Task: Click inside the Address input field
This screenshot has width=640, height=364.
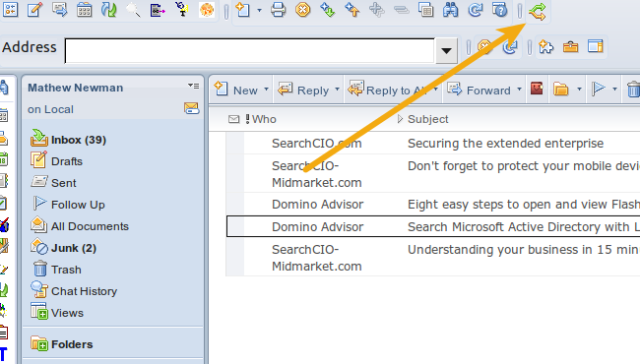Action: pyautogui.click(x=249, y=51)
